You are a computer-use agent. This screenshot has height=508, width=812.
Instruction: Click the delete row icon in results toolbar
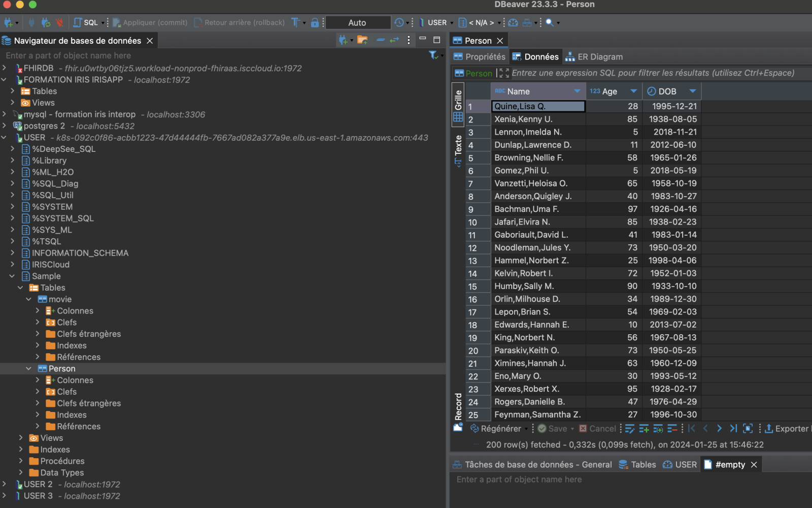click(x=672, y=429)
